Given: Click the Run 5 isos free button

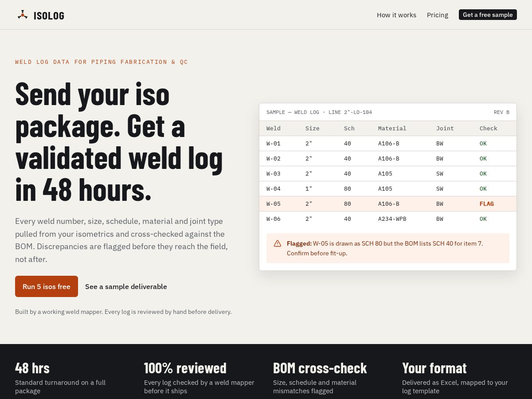Looking at the screenshot, I should tap(47, 286).
